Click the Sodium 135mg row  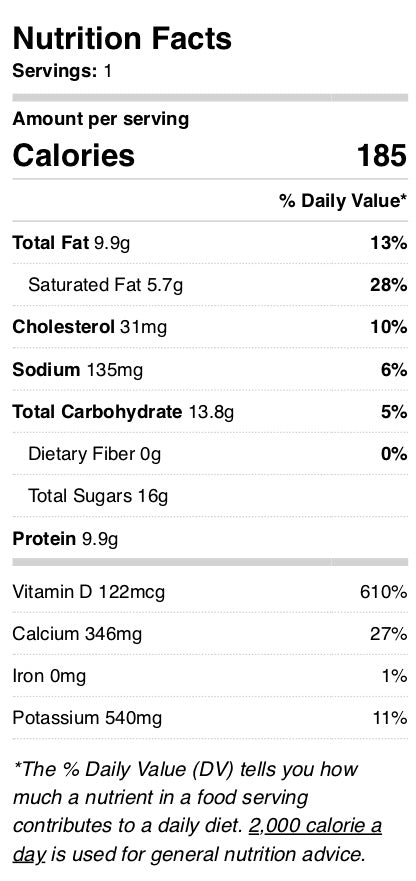[x=210, y=369]
